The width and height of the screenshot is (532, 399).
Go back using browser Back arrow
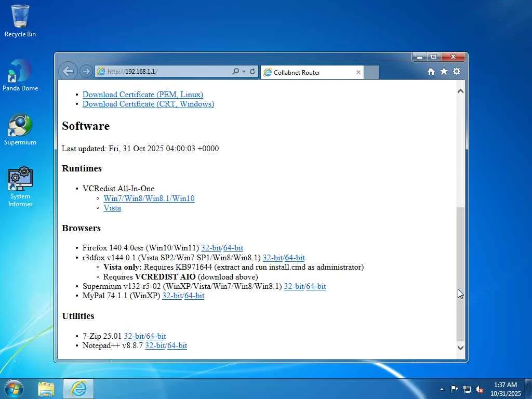(68, 71)
